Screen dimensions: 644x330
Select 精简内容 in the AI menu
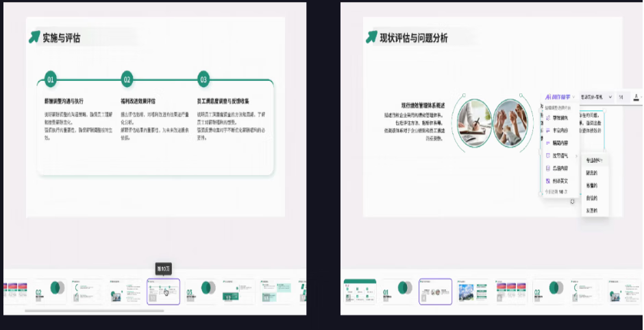point(559,143)
